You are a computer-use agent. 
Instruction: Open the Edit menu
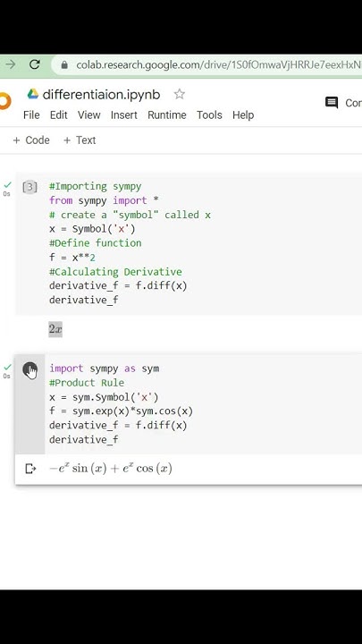click(59, 115)
